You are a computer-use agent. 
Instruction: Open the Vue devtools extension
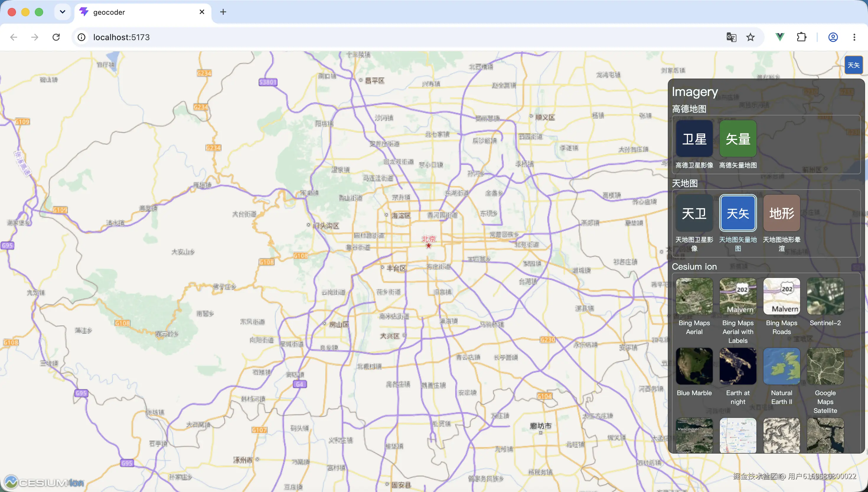click(780, 37)
